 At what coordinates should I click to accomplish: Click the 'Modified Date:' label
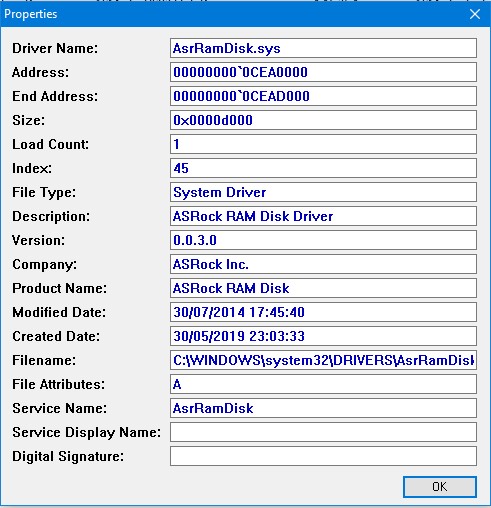coord(59,312)
